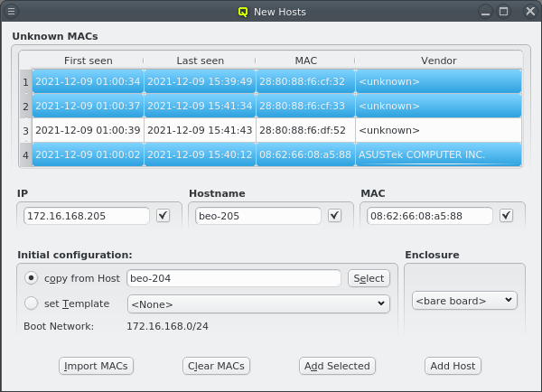Click the IP field 172.16.168.205
This screenshot has height=392, width=542.
click(87, 216)
